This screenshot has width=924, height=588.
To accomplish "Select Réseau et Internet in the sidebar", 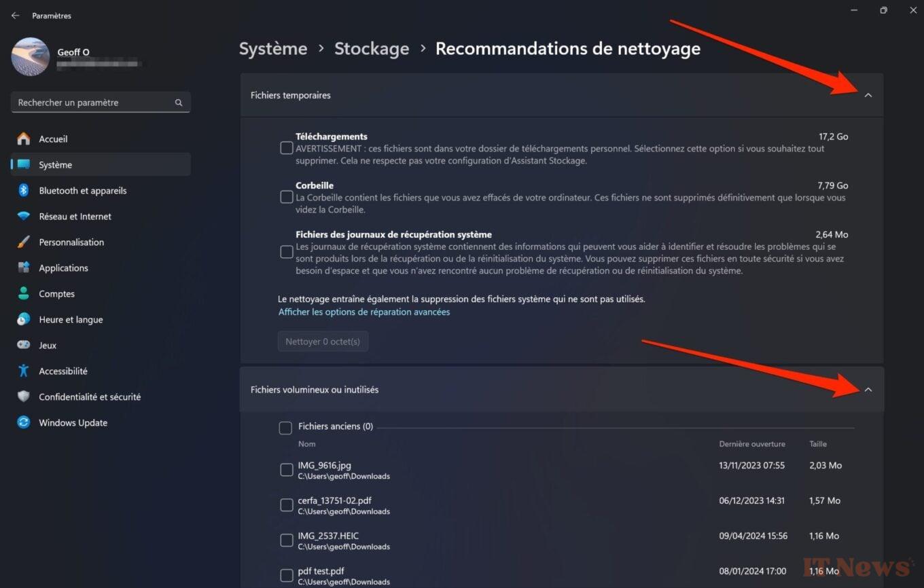I will coord(76,216).
